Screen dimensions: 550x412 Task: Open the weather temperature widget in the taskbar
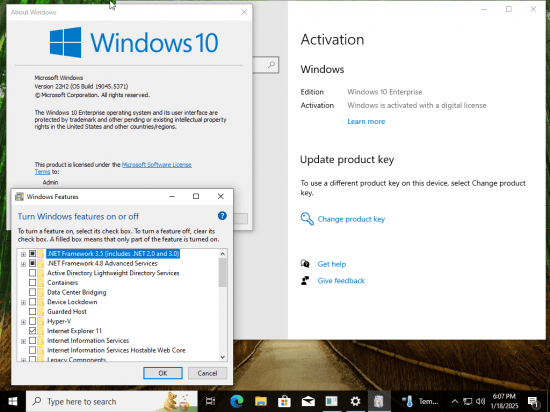click(x=420, y=401)
